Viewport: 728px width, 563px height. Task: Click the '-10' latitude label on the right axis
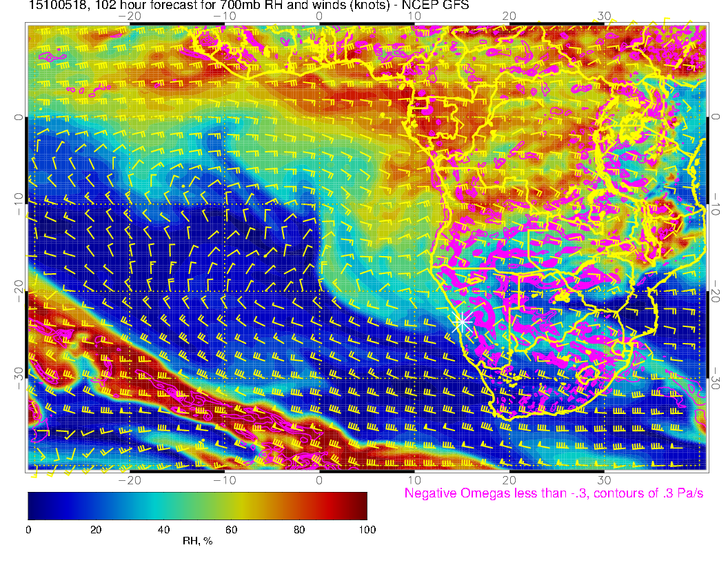[715, 204]
